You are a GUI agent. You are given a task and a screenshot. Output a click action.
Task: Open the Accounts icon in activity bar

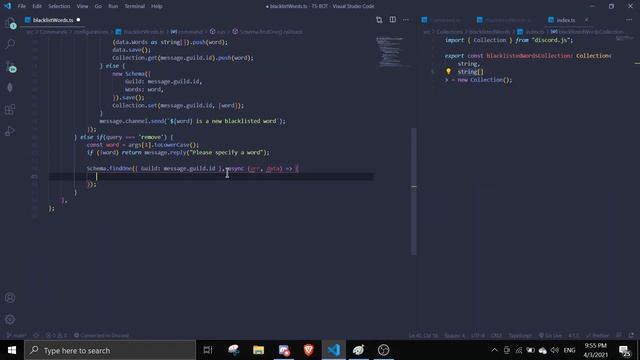coord(10,298)
